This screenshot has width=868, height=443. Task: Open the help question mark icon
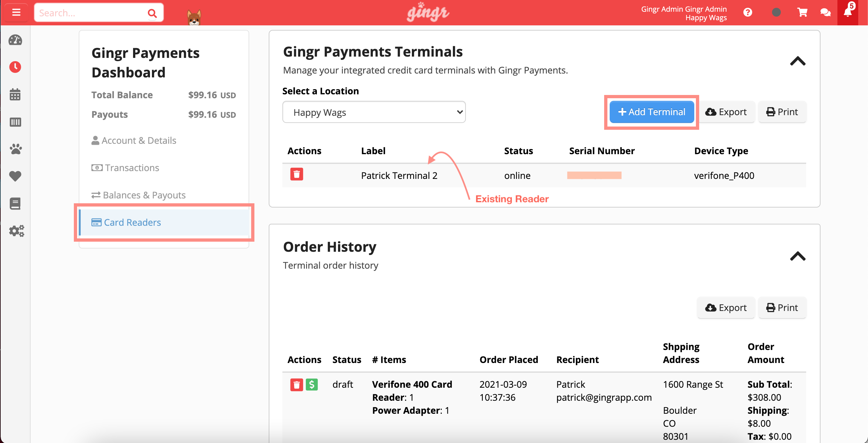coord(747,12)
